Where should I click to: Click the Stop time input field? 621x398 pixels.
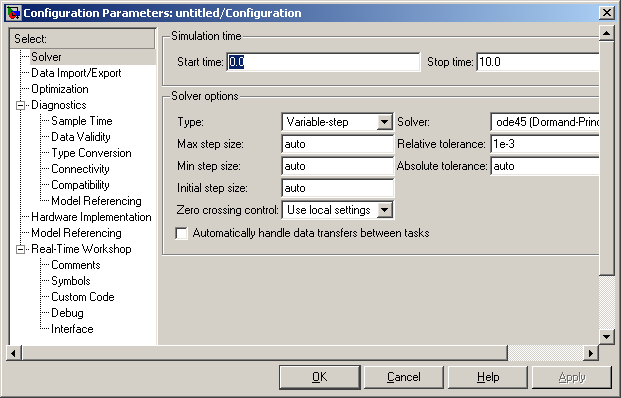point(538,62)
